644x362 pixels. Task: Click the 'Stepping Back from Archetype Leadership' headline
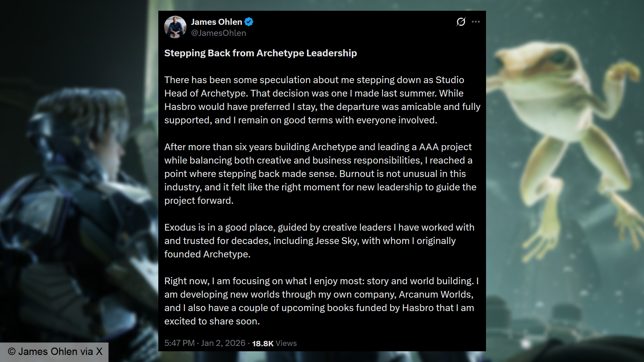pyautogui.click(x=260, y=53)
